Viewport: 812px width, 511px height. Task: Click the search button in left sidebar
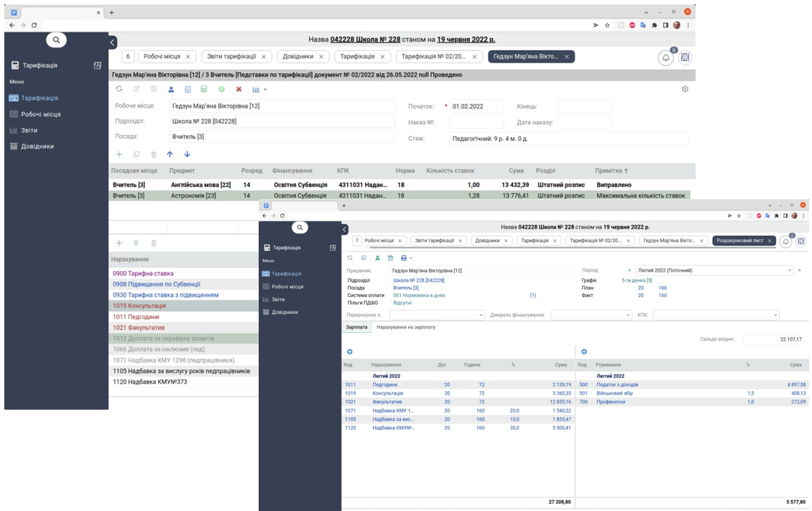56,40
